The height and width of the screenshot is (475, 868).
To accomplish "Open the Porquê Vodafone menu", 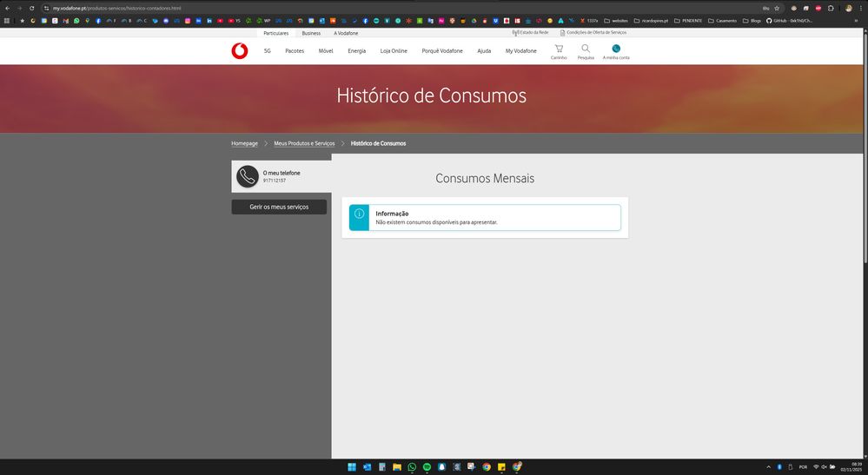I will pyautogui.click(x=442, y=51).
